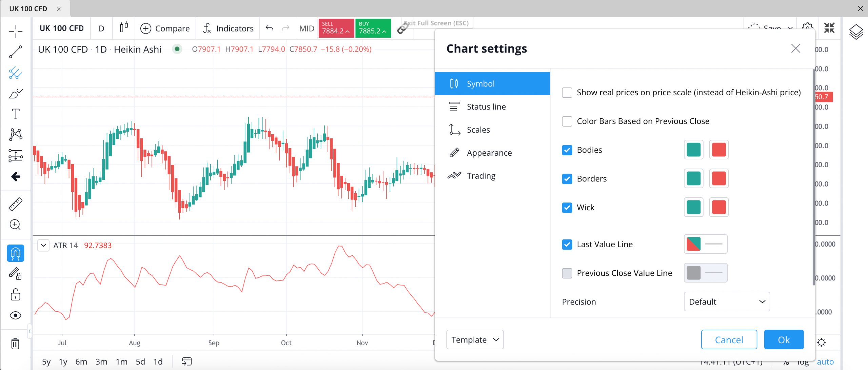Select the trend line drawing tool
The image size is (868, 370).
16,52
